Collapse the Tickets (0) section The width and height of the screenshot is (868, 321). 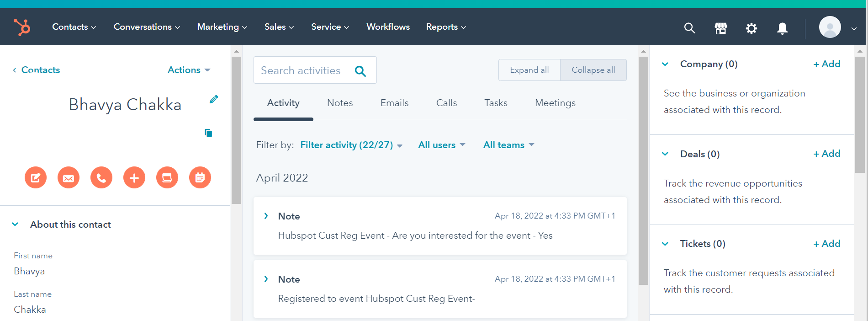[x=665, y=244]
